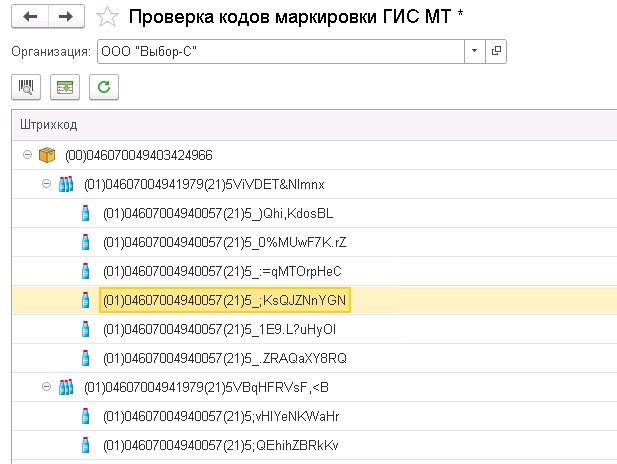Screen dimensions: 617x464
Task: Select barcode ending 5_)Qhi,KdosBL
Action: (x=218, y=213)
